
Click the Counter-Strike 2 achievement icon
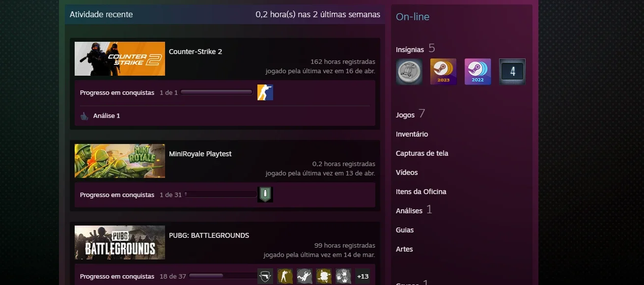coord(265,92)
